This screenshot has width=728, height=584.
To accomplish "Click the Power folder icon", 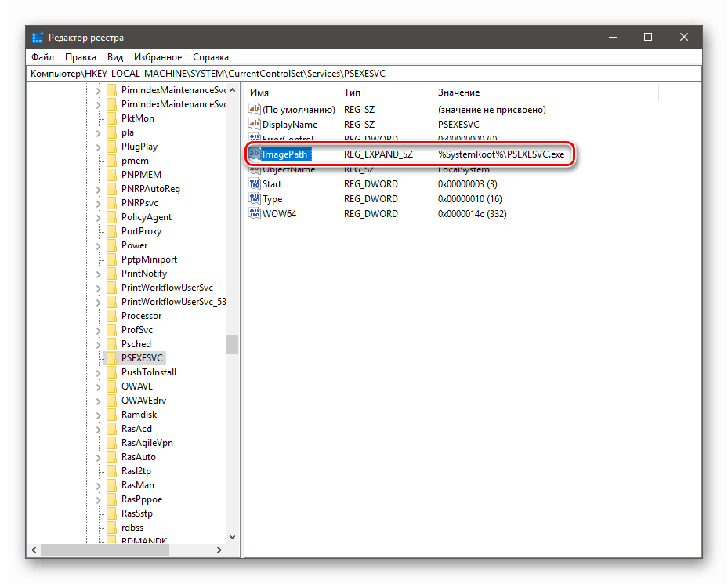I will pos(111,245).
